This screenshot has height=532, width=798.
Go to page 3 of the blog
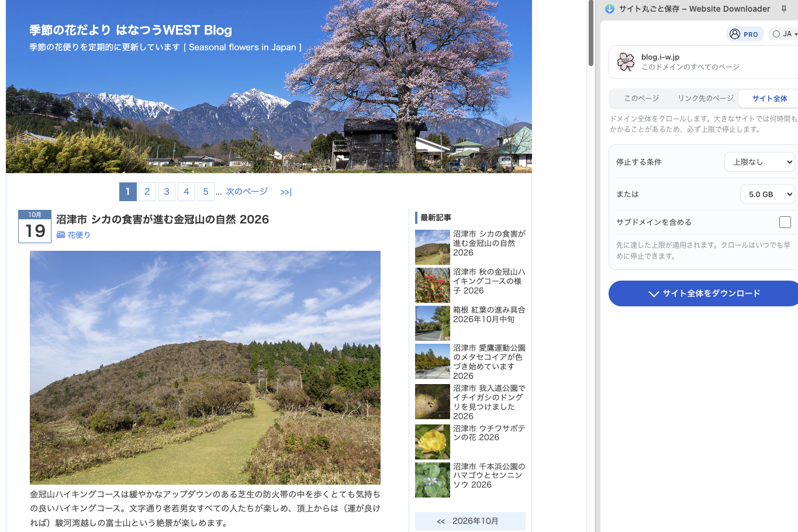pos(167,192)
